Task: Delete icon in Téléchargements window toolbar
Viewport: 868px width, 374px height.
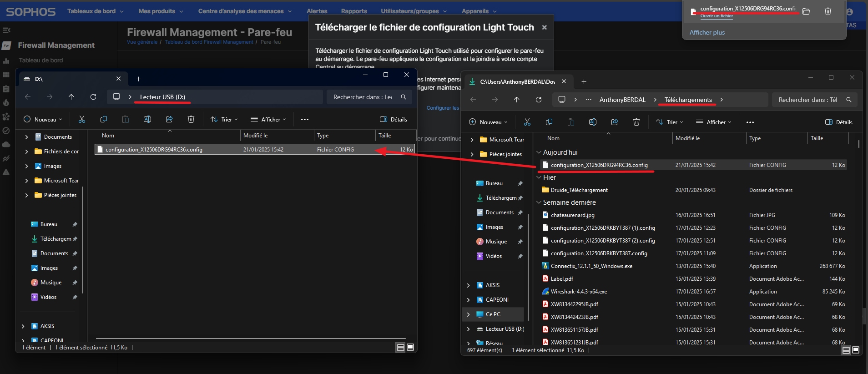Action: (x=636, y=122)
